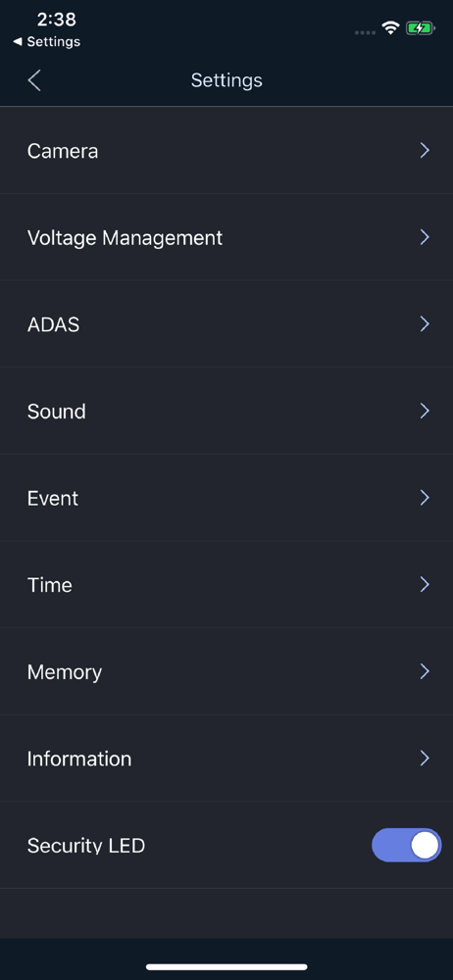Toggle the Security LED switch
Viewport: 453px width, 980px height.
407,845
